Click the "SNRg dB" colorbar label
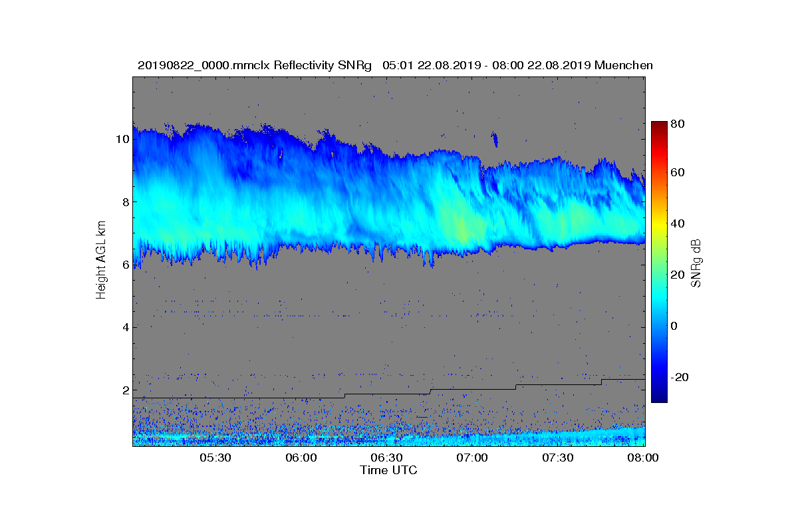Image resolution: width=798 pixels, height=532 pixels. coord(696,263)
